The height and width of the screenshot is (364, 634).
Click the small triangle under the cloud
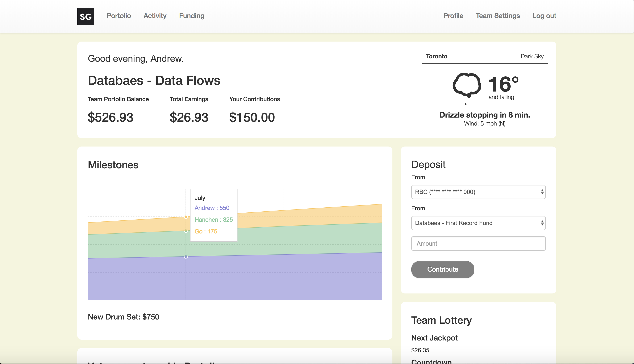click(466, 104)
